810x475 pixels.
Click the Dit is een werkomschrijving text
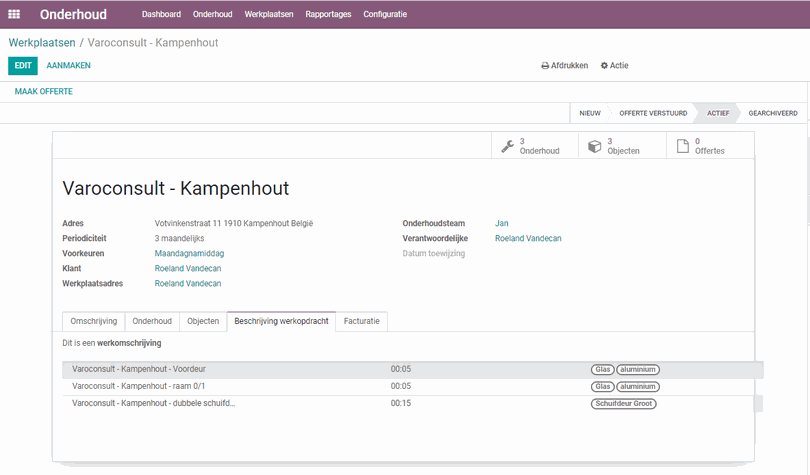112,343
